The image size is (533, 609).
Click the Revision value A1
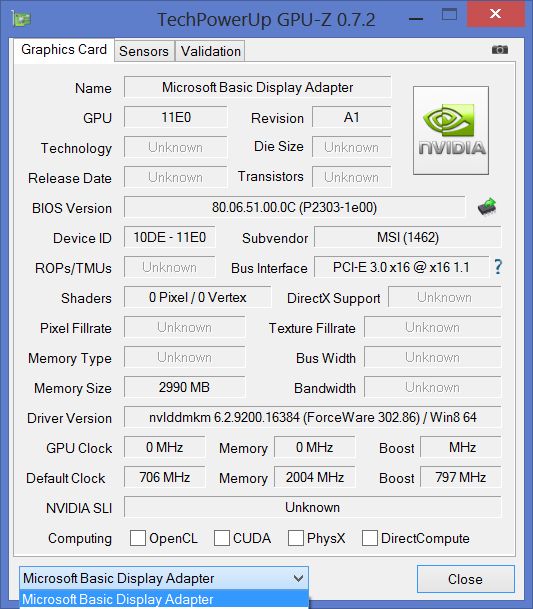[352, 117]
